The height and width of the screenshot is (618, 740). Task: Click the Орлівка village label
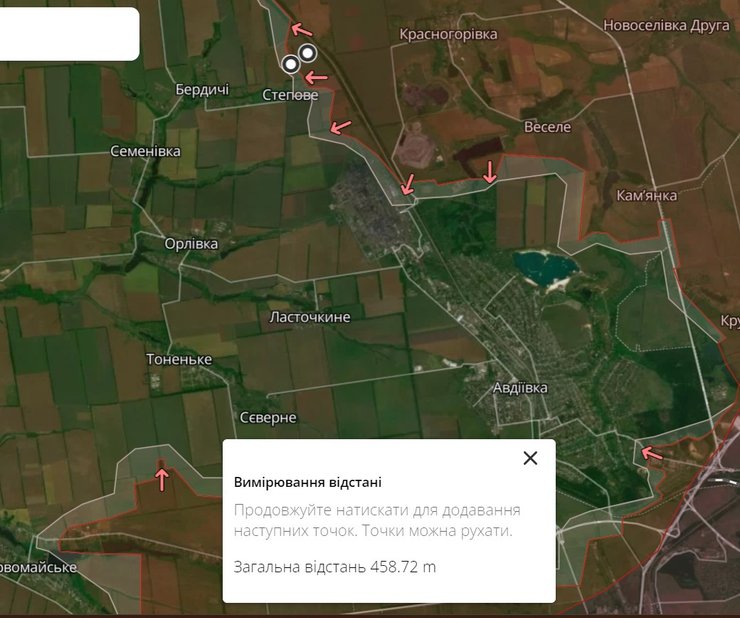[191, 243]
